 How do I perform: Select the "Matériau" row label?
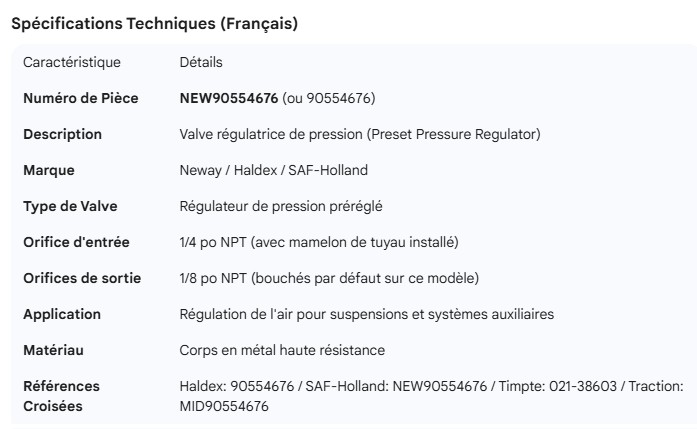(x=53, y=350)
